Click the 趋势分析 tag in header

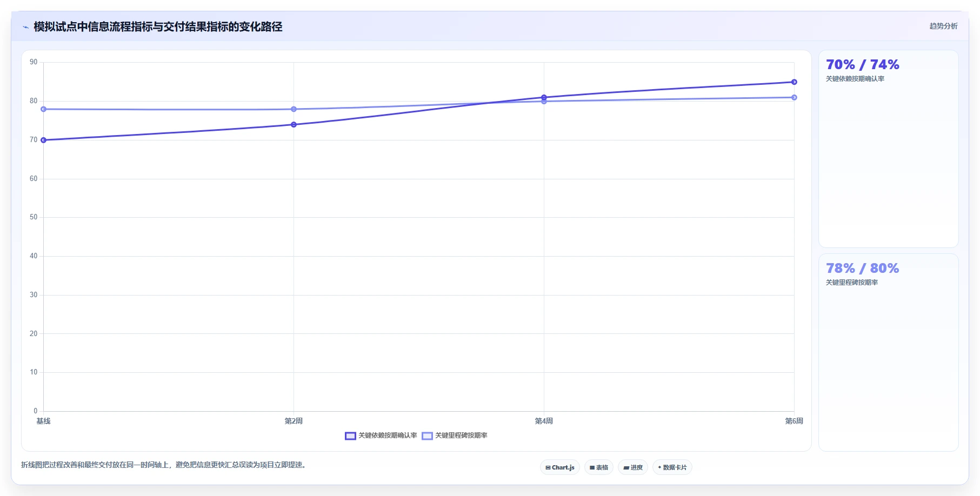point(943,26)
